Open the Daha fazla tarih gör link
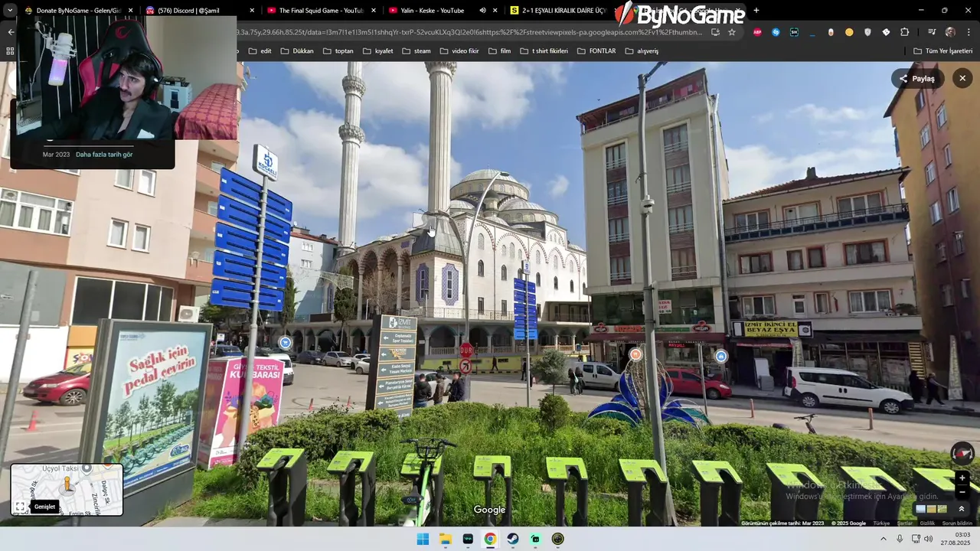The height and width of the screenshot is (551, 980). click(104, 155)
